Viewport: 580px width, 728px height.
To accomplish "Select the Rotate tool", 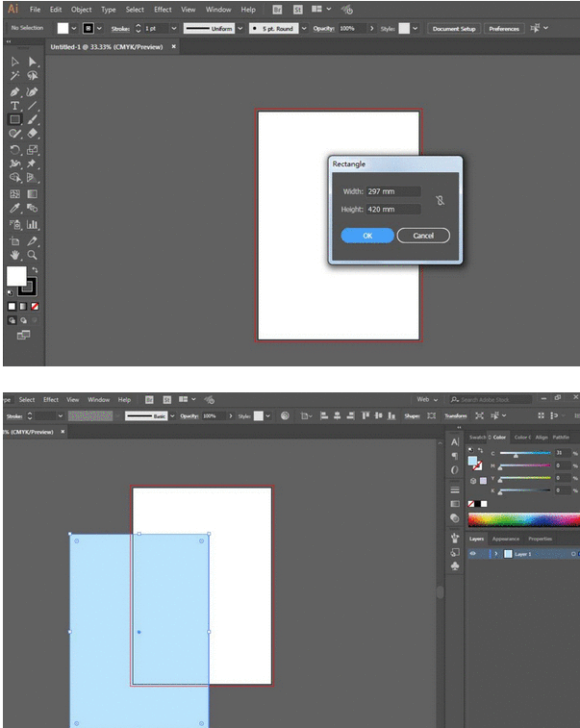I will 14,150.
